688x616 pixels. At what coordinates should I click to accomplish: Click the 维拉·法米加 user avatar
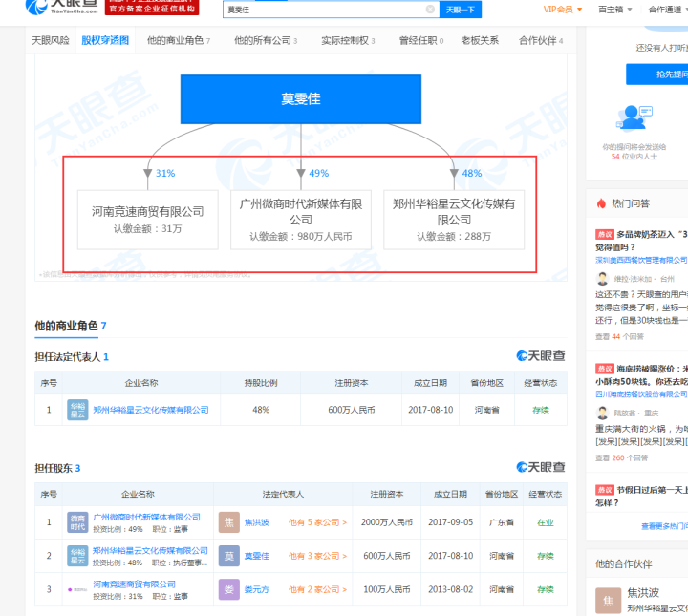point(602,279)
